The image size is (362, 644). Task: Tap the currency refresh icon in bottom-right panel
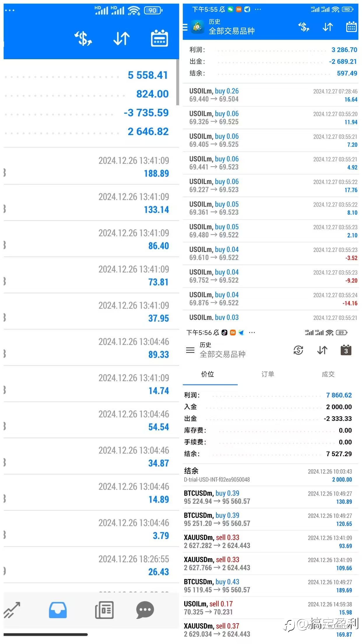coord(298,350)
